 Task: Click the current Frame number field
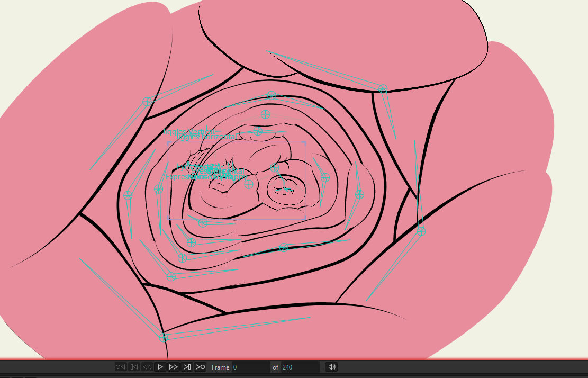click(250, 367)
